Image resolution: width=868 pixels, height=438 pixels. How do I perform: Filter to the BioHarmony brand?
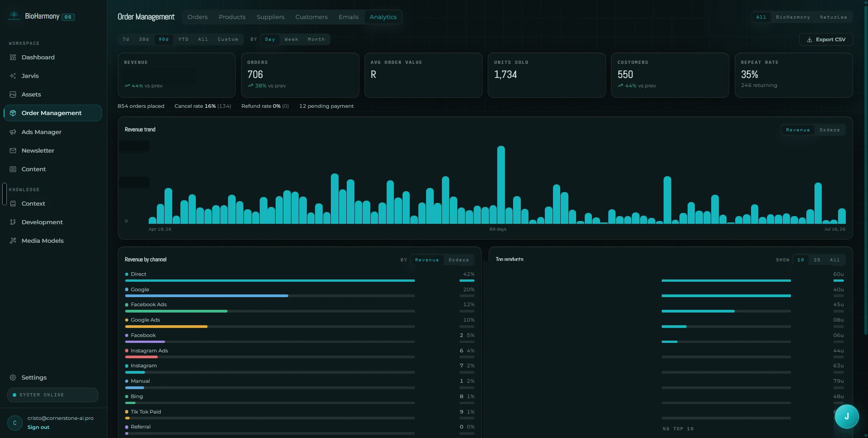coord(793,17)
